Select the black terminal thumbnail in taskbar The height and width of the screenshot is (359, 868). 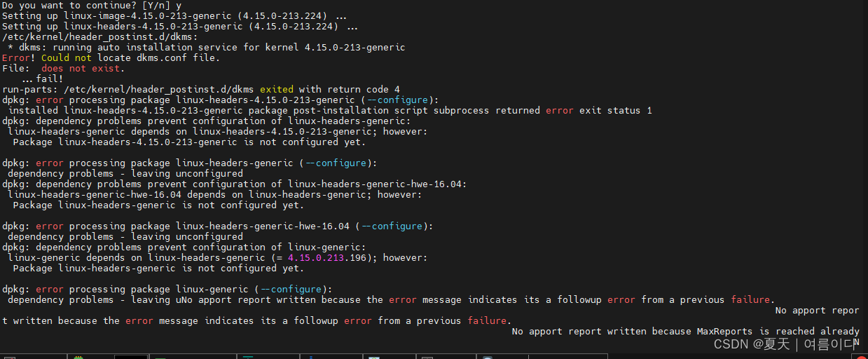click(131, 357)
